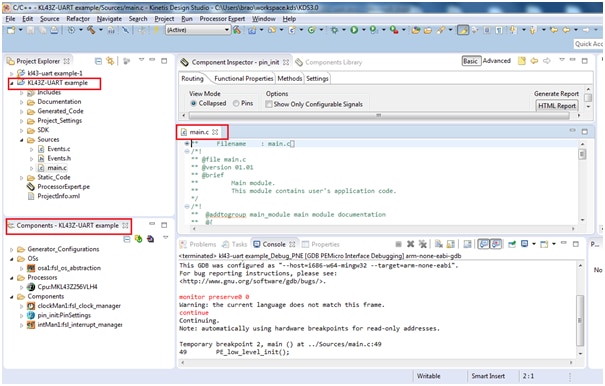Click Generate Code icon in Components view

[x=139, y=239]
